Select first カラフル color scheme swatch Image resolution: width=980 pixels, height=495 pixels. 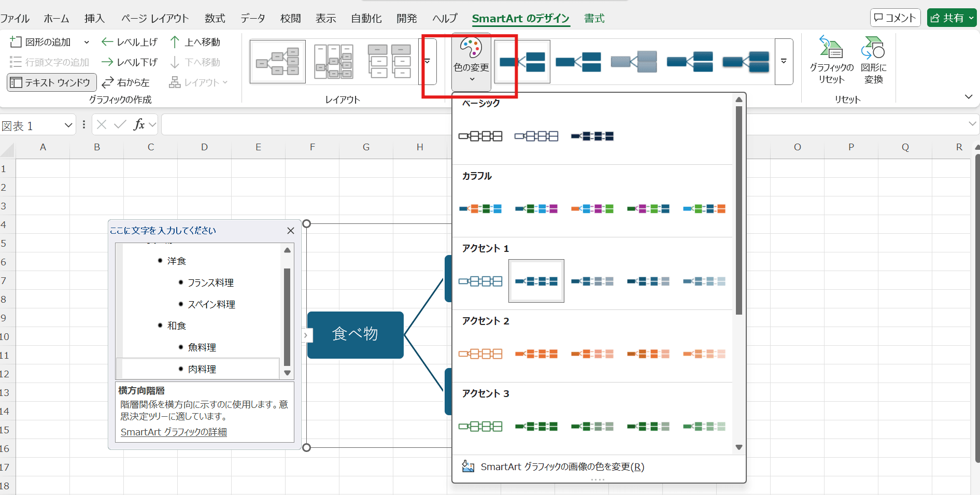(480, 209)
